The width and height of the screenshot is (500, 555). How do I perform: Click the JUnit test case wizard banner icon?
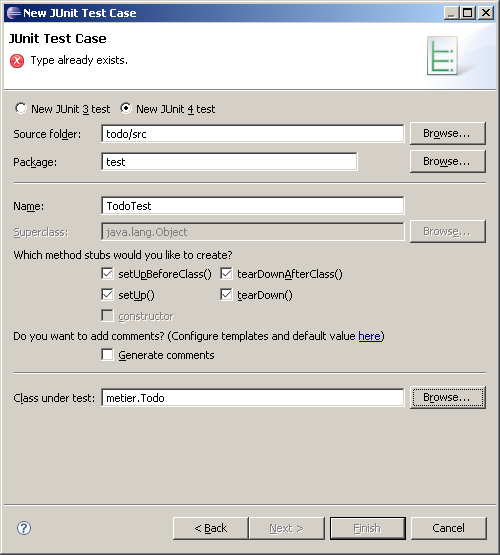click(442, 56)
